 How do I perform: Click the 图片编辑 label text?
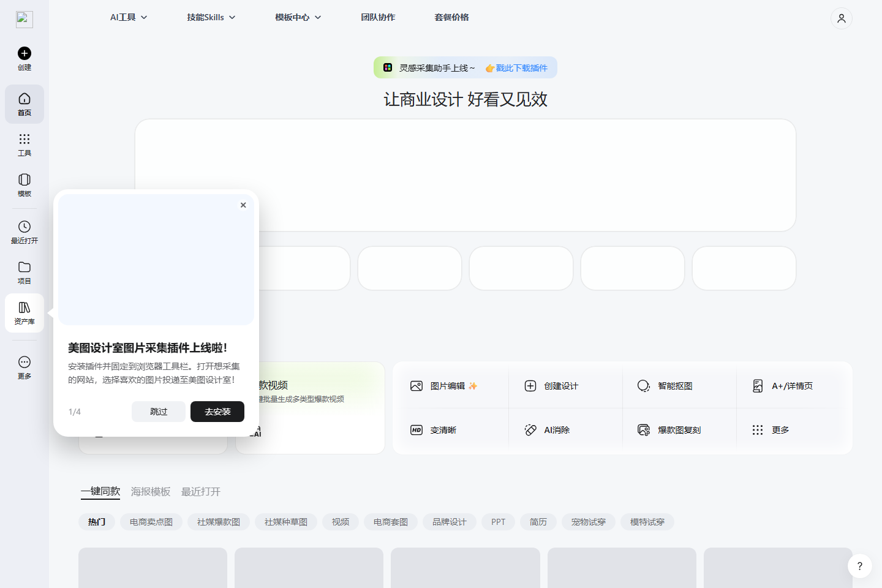[448, 386]
